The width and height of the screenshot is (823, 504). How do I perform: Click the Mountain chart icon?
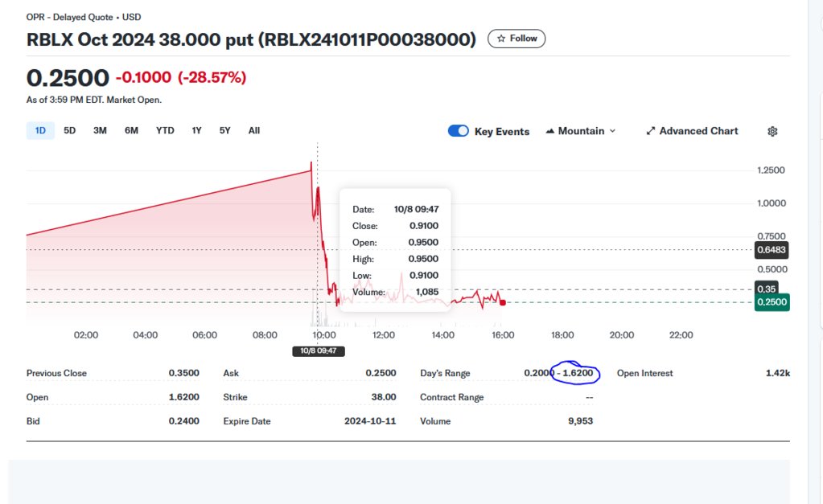549,131
